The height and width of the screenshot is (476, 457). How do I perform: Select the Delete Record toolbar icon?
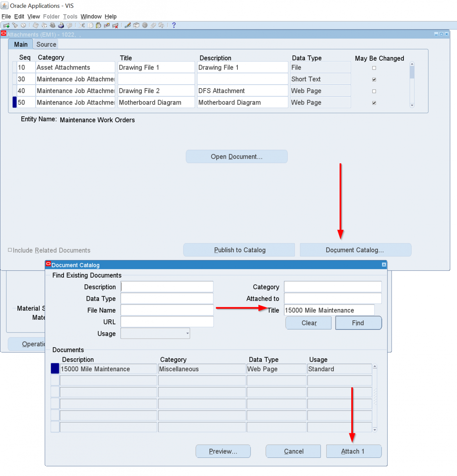pyautogui.click(x=115, y=25)
